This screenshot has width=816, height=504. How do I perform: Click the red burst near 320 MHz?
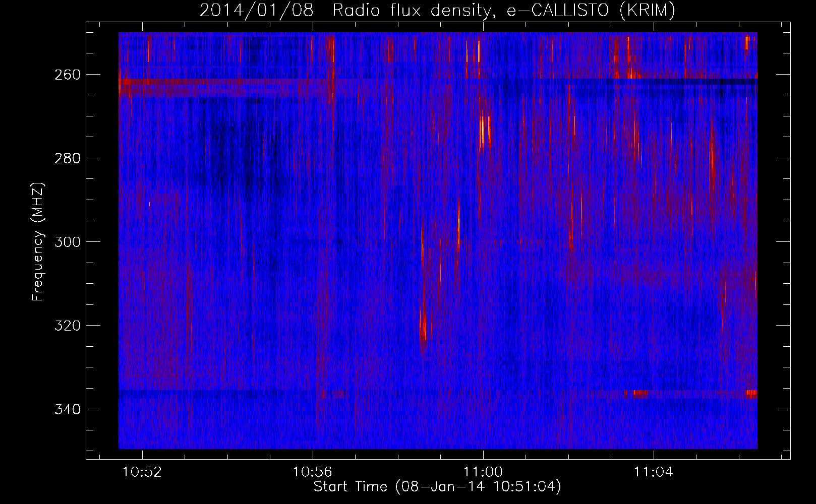tap(423, 325)
